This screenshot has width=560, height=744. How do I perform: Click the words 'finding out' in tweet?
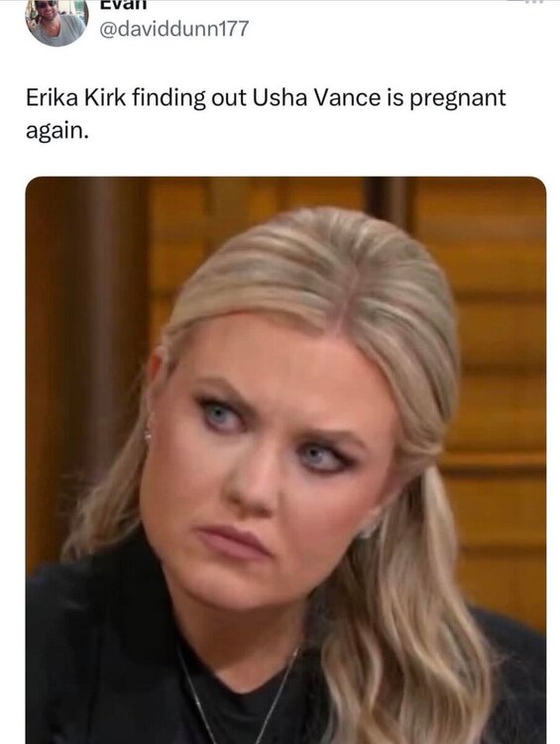[189, 98]
